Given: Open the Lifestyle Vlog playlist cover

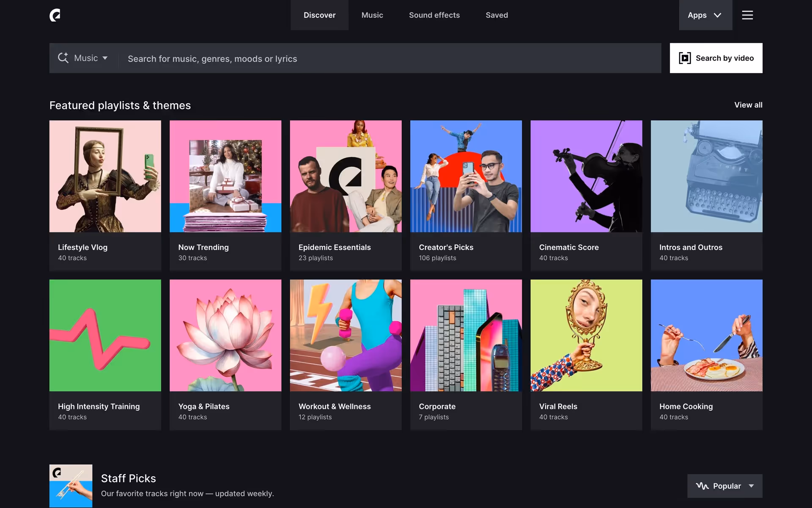Looking at the screenshot, I should (x=105, y=176).
